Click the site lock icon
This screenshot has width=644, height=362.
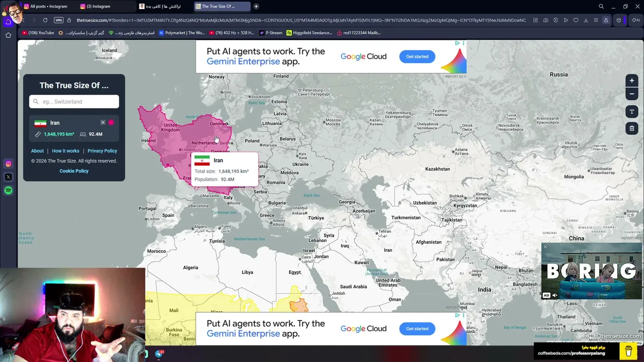pos(69,20)
